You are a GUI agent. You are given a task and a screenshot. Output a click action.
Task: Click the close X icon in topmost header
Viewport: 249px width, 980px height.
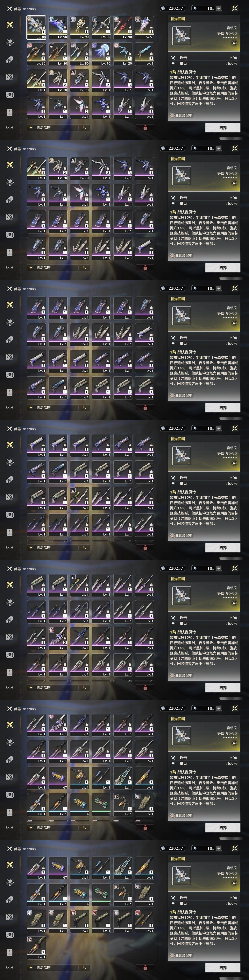(x=235, y=8)
